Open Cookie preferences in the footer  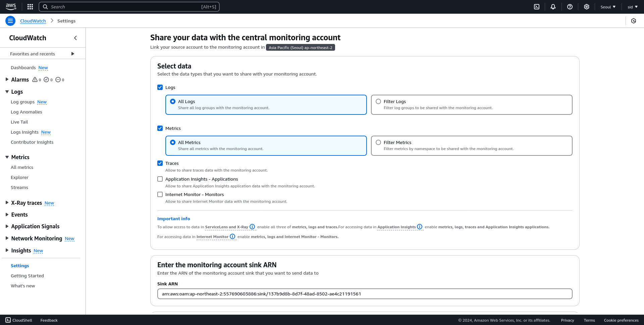tap(621, 320)
